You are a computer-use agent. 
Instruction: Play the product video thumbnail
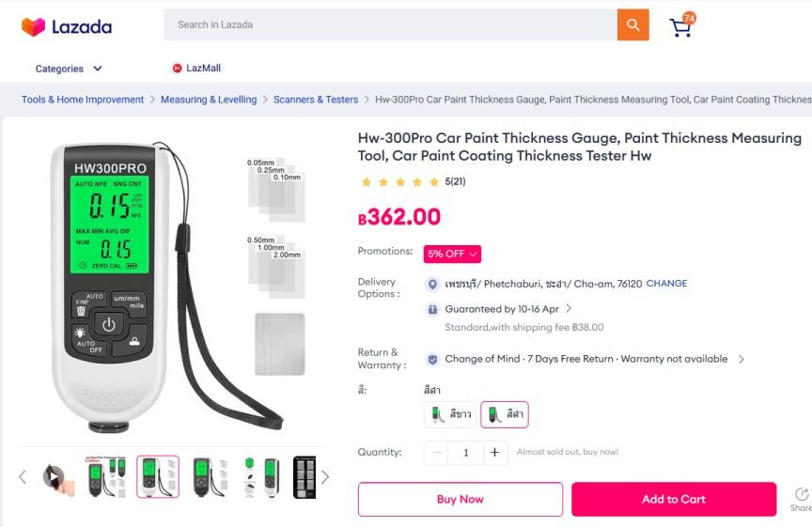(54, 477)
